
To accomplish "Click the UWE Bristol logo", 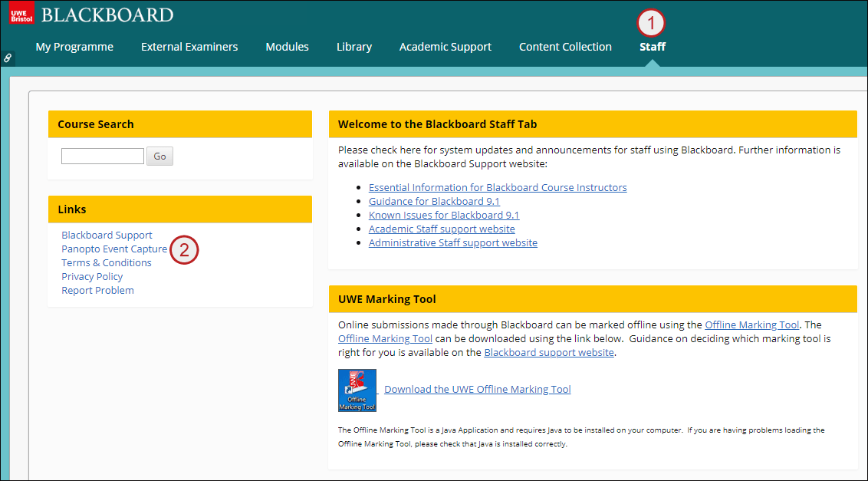I will (x=21, y=13).
